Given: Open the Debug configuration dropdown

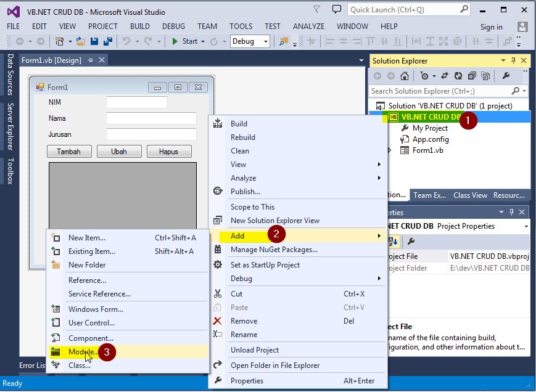Looking at the screenshot, I should [x=266, y=42].
